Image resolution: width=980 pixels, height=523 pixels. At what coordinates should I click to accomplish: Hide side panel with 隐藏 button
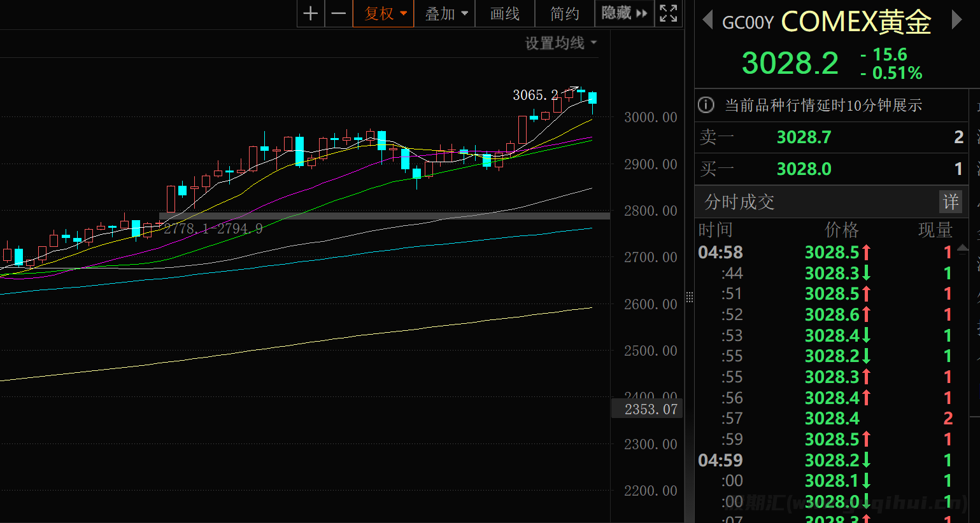click(x=624, y=13)
